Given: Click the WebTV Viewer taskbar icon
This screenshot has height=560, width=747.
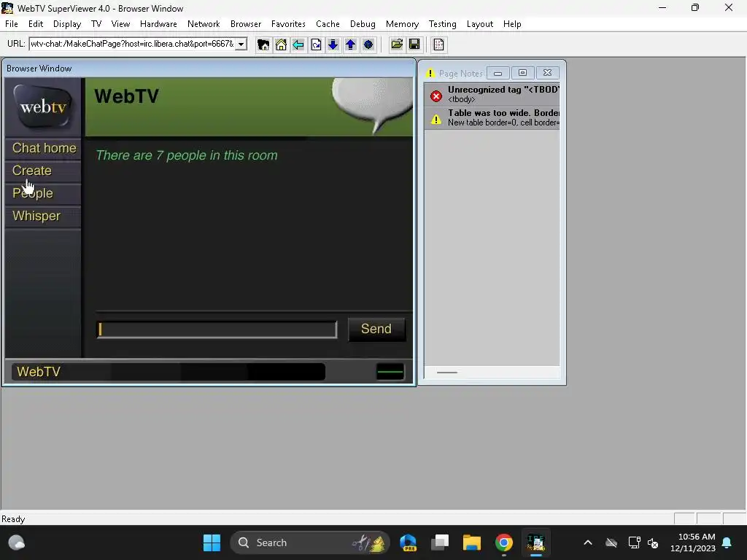Looking at the screenshot, I should [x=536, y=542].
